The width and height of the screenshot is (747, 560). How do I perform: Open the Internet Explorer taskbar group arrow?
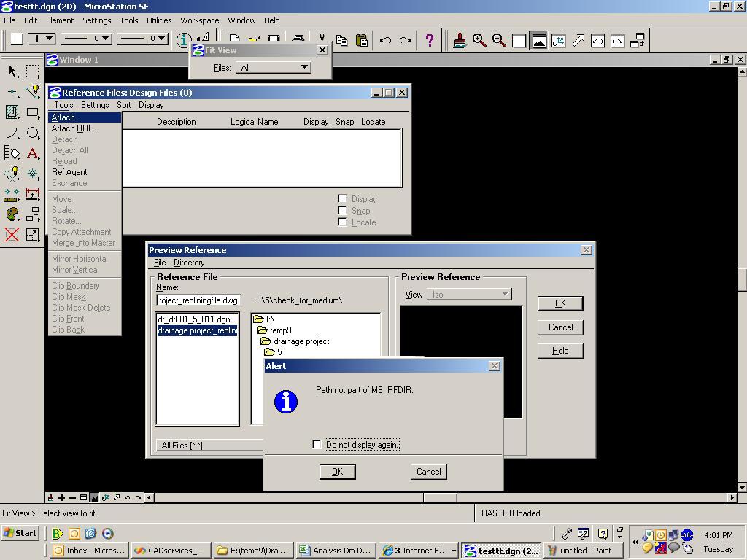point(454,551)
